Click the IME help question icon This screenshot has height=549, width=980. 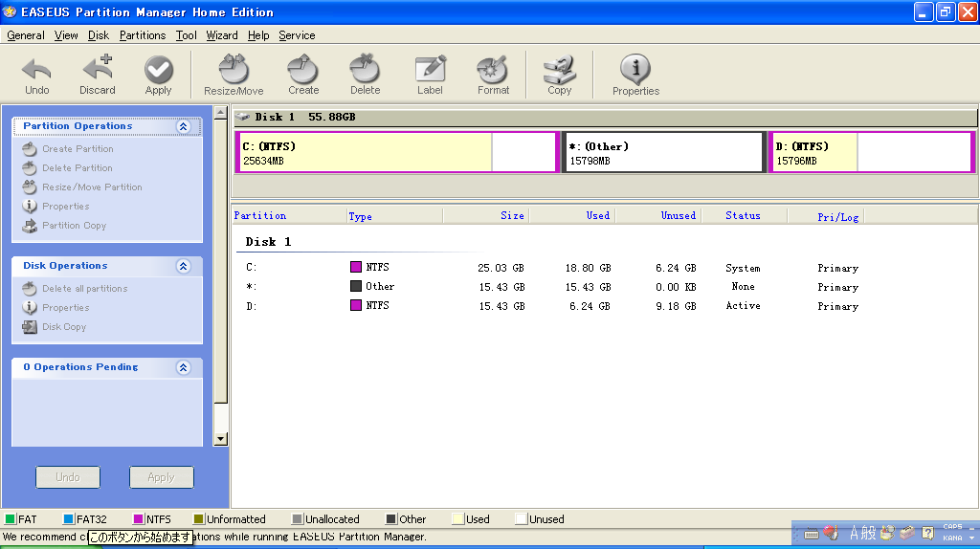(x=928, y=533)
